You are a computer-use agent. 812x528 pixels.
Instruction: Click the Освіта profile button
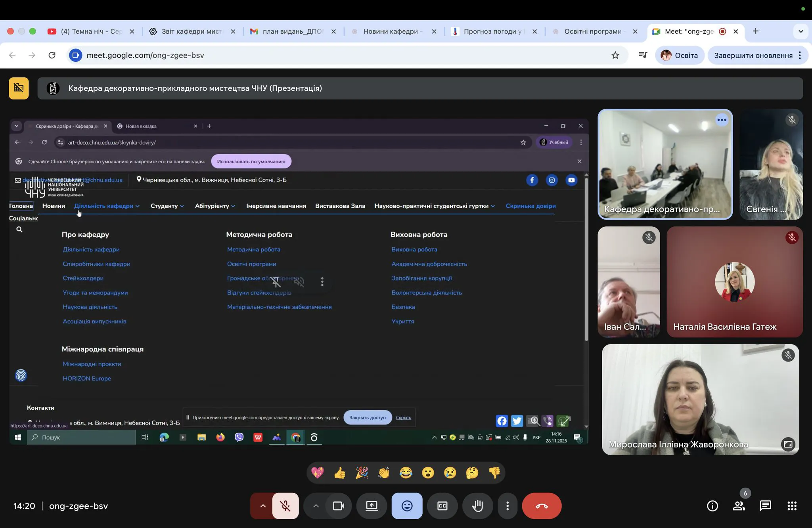click(x=680, y=55)
